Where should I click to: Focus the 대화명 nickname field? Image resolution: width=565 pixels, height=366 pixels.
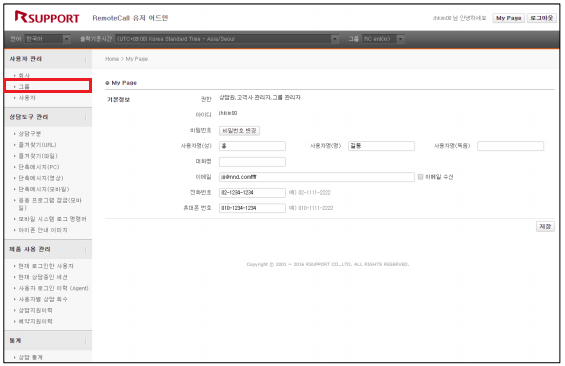click(x=252, y=162)
